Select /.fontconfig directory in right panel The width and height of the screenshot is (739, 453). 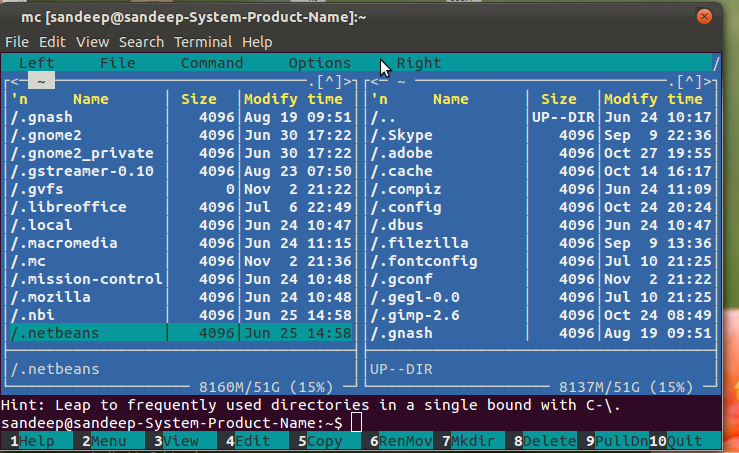coord(541,261)
